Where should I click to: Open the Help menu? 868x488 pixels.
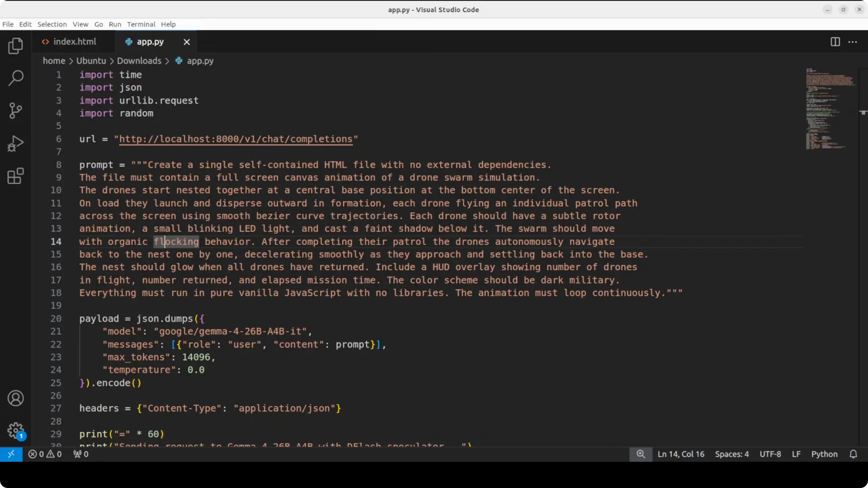click(x=168, y=24)
